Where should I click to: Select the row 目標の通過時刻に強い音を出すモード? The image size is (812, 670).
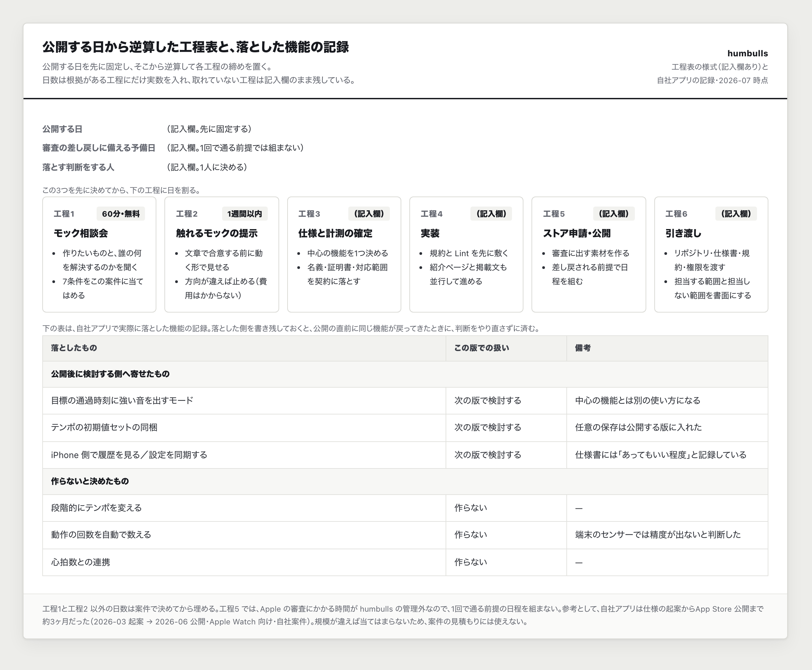pos(405,401)
